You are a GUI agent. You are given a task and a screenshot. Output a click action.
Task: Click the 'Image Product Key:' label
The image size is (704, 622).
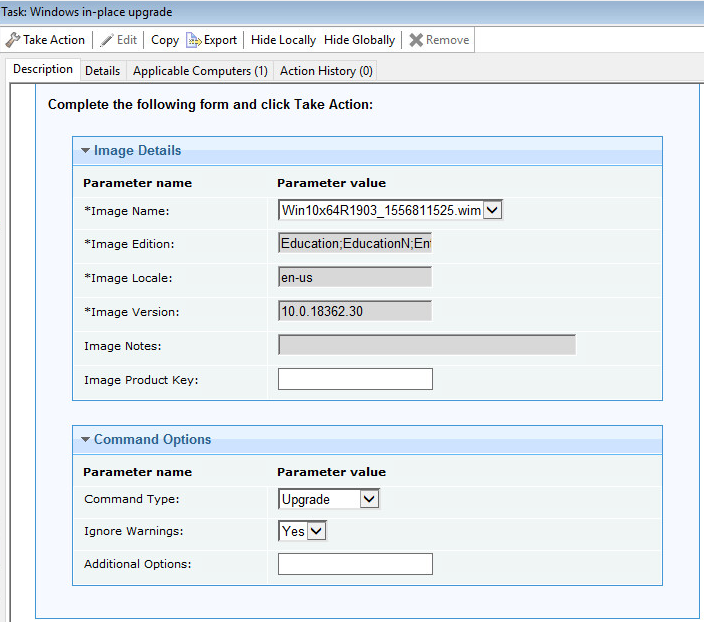(141, 380)
